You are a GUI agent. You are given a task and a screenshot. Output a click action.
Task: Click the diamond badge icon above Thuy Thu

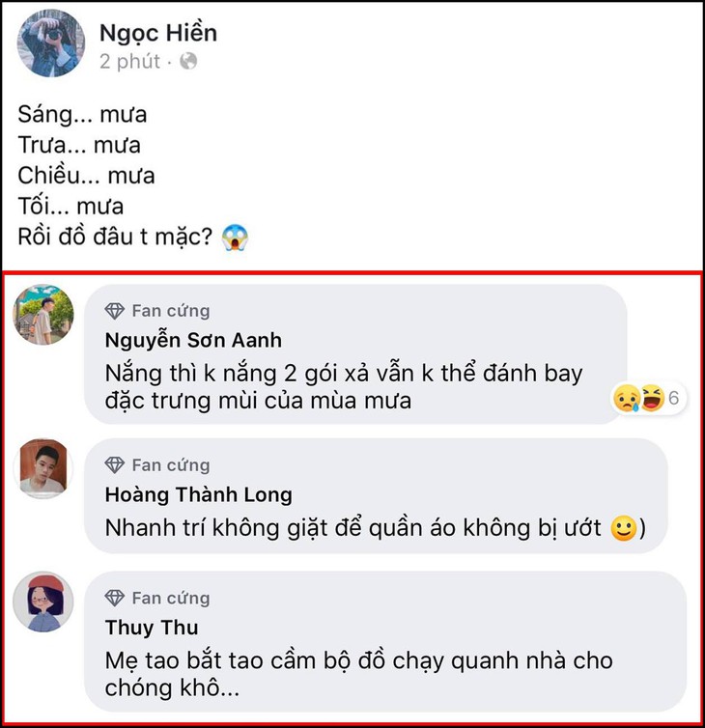(115, 598)
